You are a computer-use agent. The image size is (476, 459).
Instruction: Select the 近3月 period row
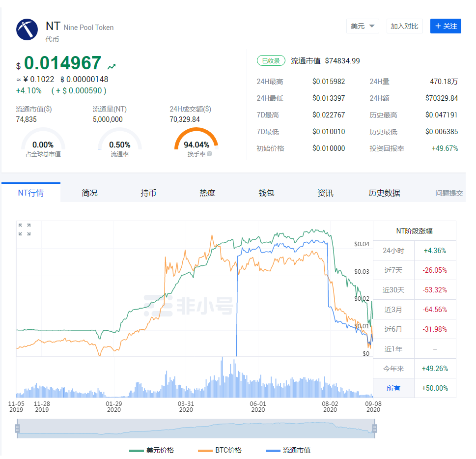coord(415,310)
